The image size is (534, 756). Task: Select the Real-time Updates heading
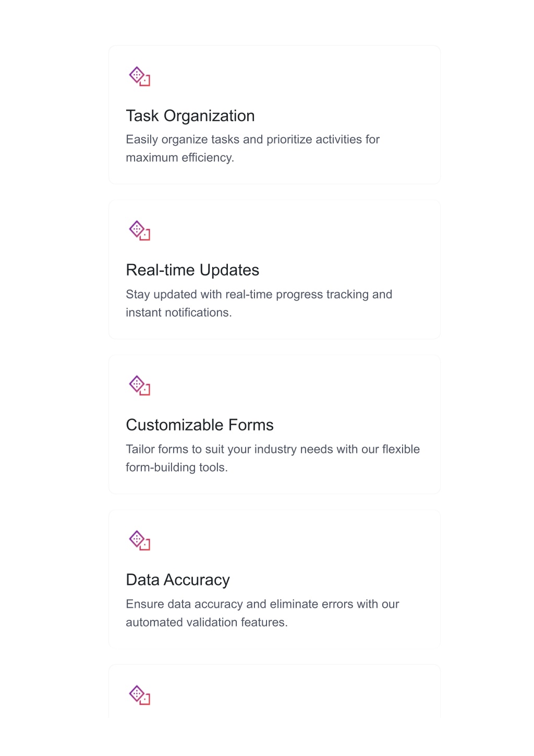192,270
